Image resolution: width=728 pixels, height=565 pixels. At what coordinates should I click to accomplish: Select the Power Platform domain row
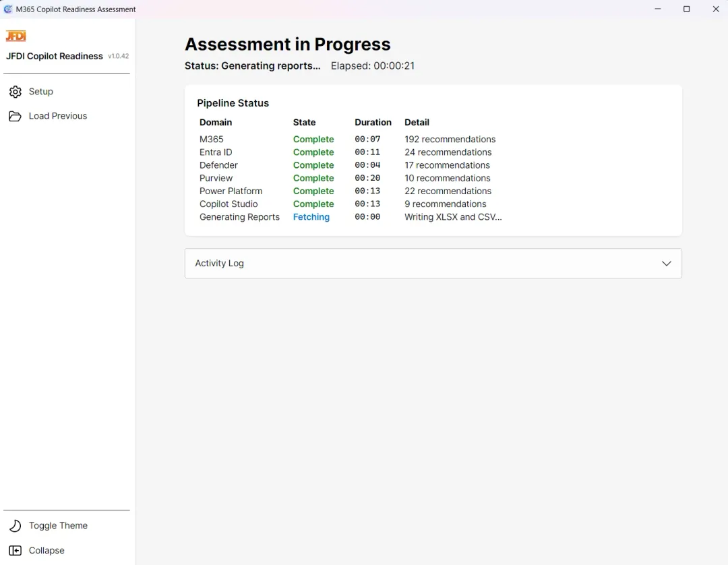231,191
